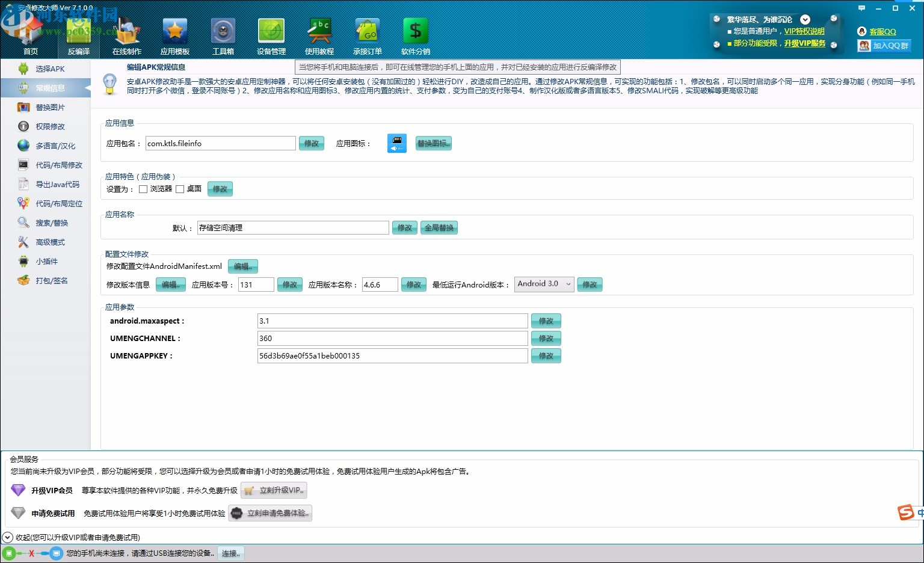Click the 打包/签名 box icon
924x563 pixels.
click(23, 280)
